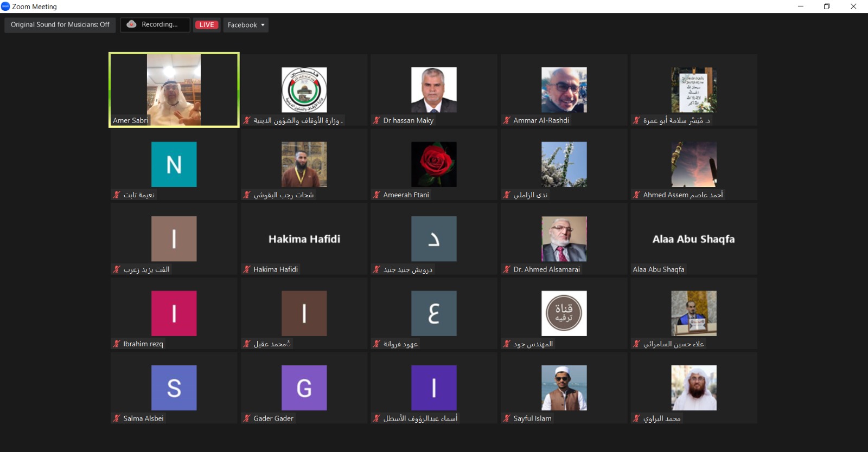
Task: Click muted mic icon beside Ammar Al-Rashdi
Action: (507, 120)
